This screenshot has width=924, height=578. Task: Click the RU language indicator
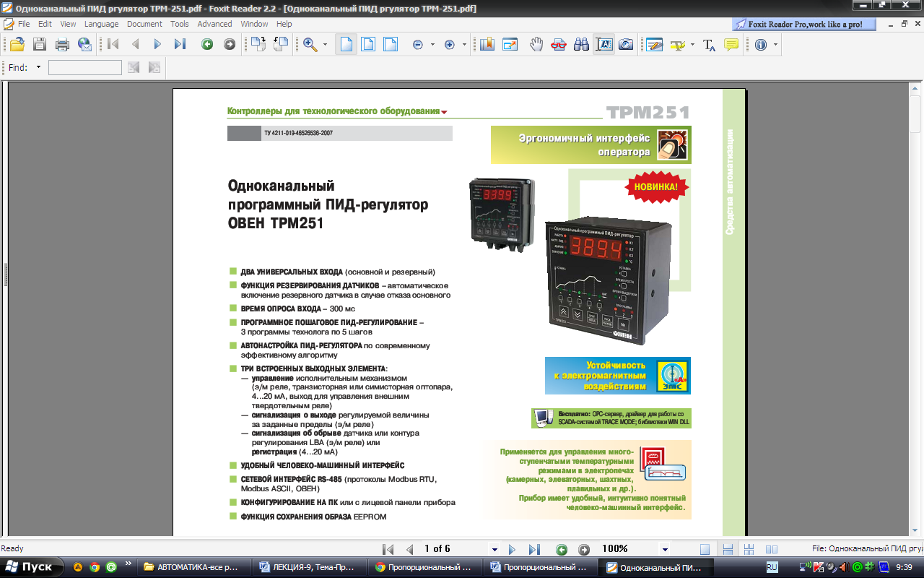tap(772, 567)
